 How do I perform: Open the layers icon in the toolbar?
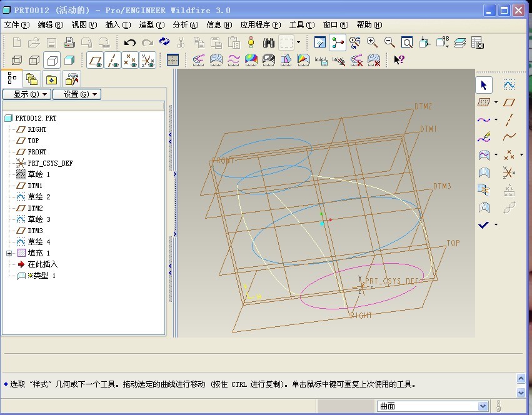click(460, 42)
